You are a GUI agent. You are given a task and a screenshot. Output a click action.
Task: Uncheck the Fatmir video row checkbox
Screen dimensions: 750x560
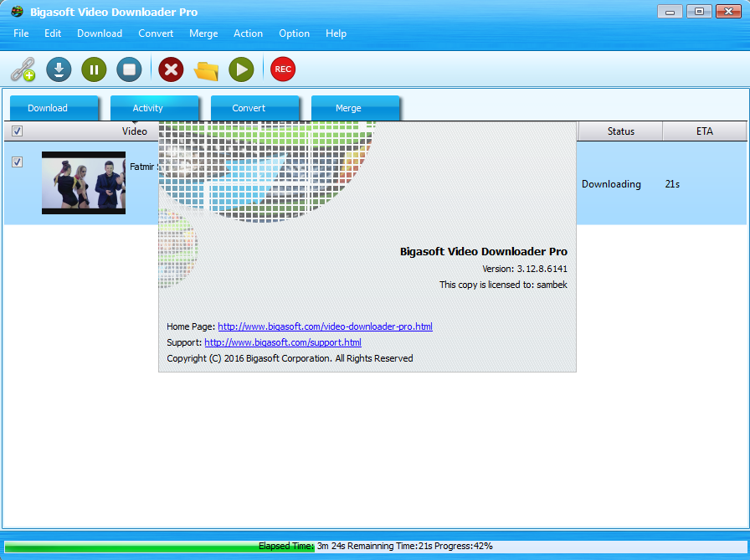[x=18, y=162]
